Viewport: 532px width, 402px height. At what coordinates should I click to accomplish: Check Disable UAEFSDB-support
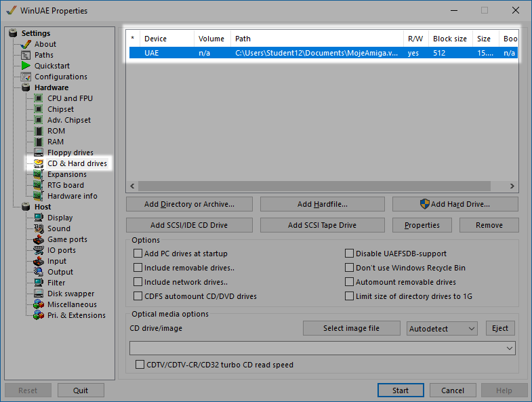point(349,254)
